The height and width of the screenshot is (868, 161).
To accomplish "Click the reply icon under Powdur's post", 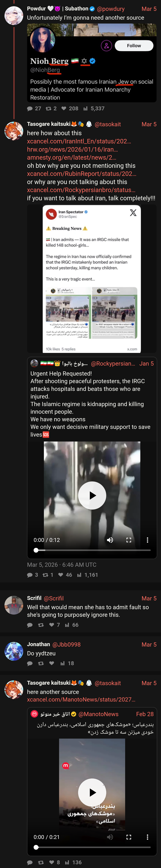I will (x=30, y=109).
